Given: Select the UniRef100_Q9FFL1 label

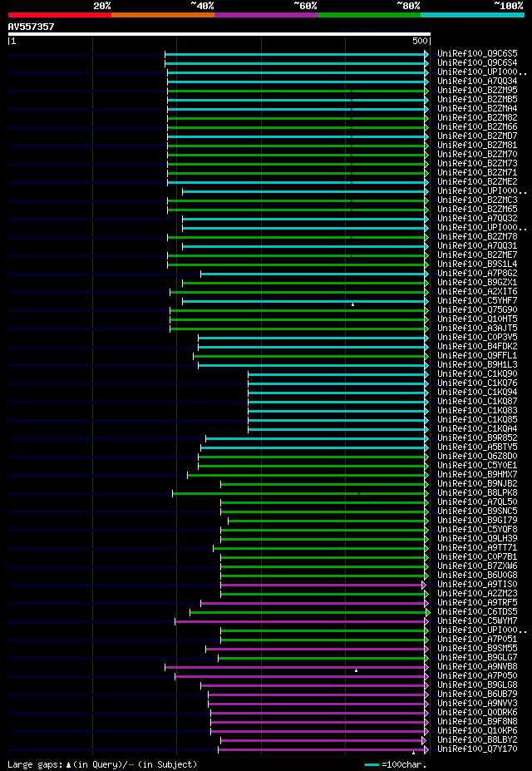Looking at the screenshot, I should tap(477, 356).
